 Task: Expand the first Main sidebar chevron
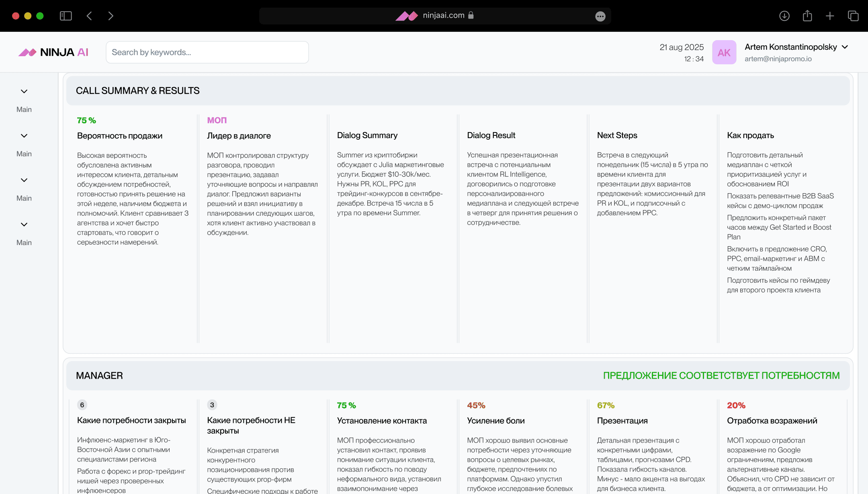(24, 92)
